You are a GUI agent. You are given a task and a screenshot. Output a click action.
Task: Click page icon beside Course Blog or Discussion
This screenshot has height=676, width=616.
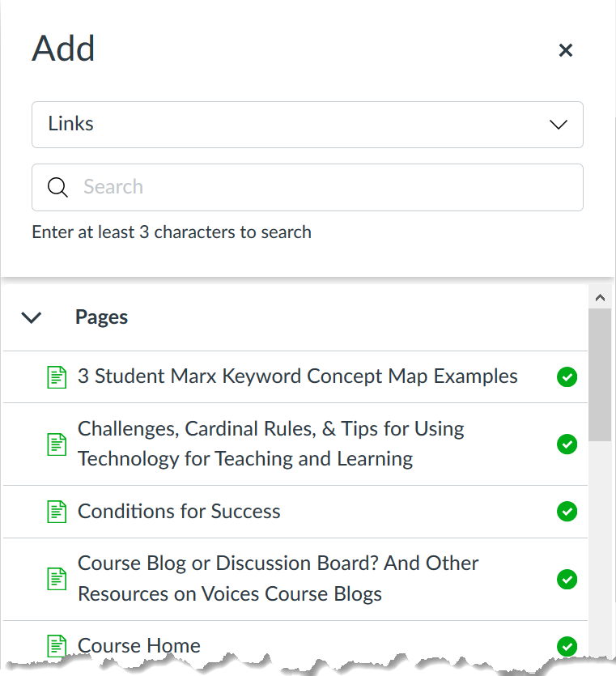pos(57,578)
